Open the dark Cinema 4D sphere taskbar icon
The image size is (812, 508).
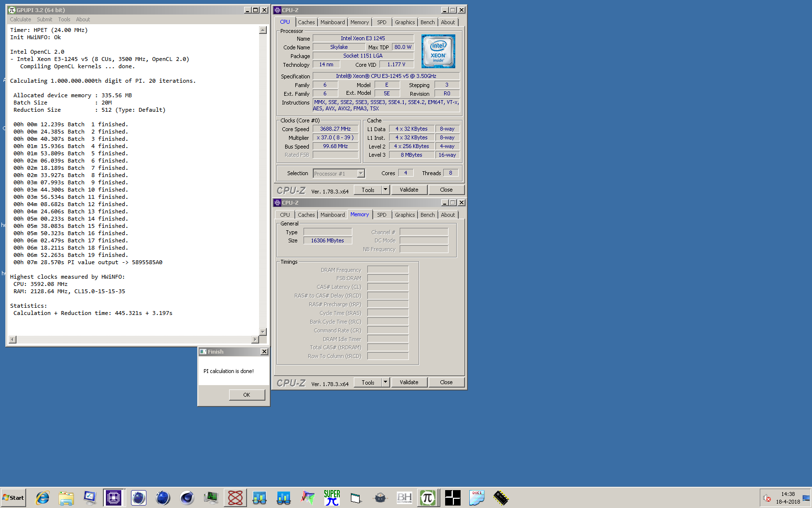click(187, 497)
